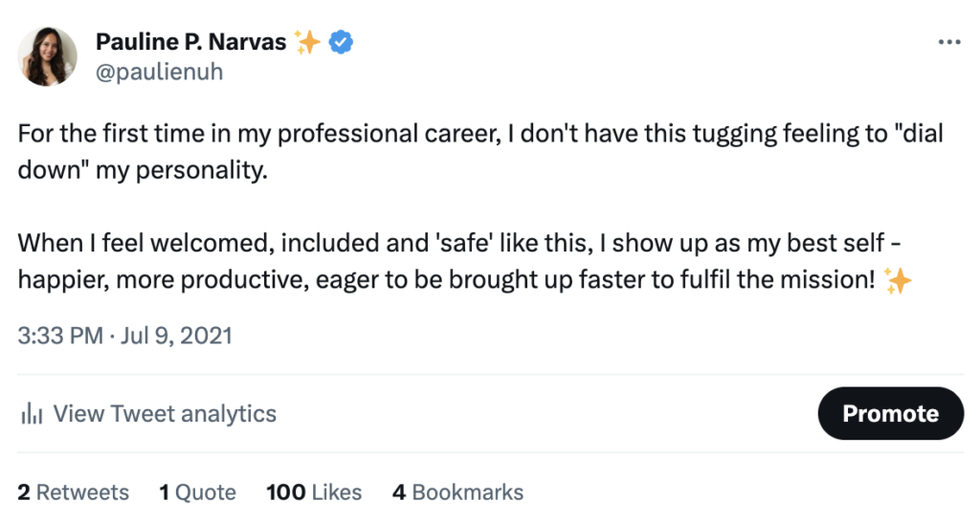The width and height of the screenshot is (980, 523).
Task: Click the Pauline P. Narvas display name
Action: click(190, 42)
